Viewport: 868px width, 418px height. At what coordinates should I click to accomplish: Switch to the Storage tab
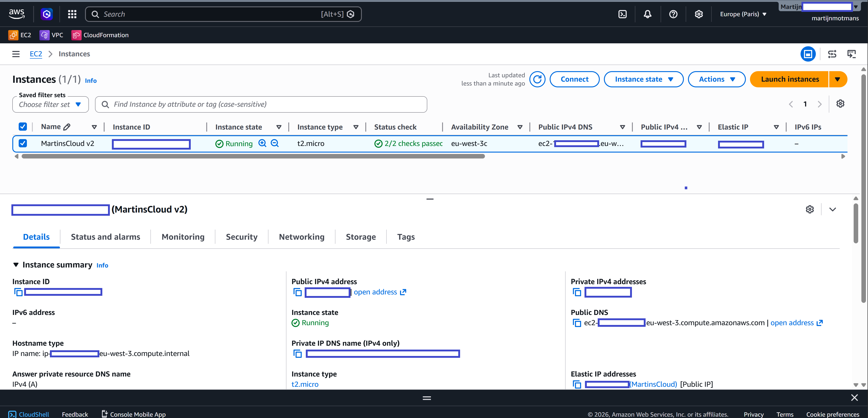coord(361,237)
